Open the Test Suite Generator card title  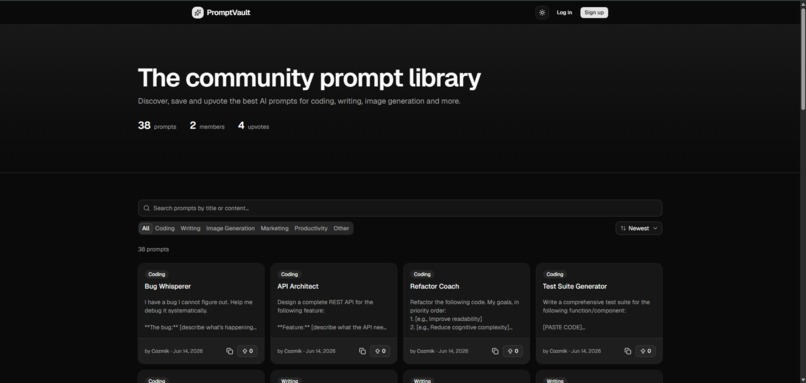pos(575,286)
